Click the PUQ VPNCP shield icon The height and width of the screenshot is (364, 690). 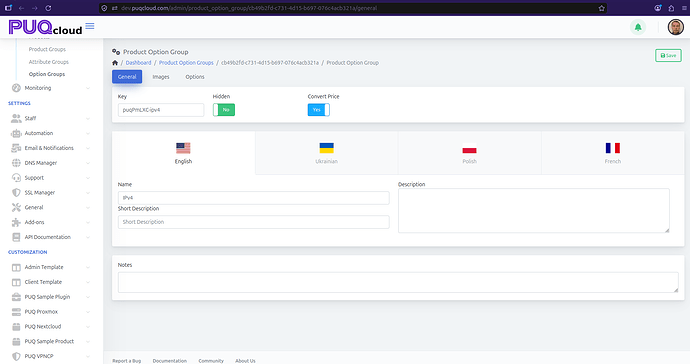(x=16, y=357)
